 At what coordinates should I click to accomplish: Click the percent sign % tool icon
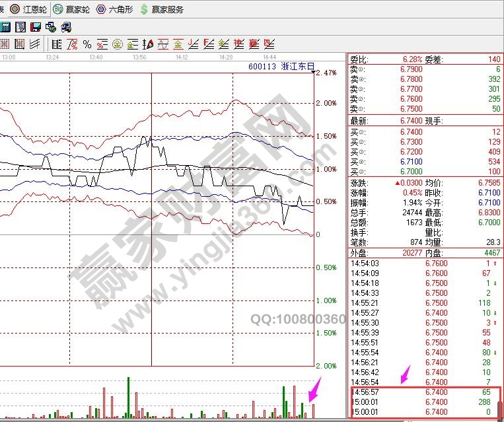tap(87, 44)
